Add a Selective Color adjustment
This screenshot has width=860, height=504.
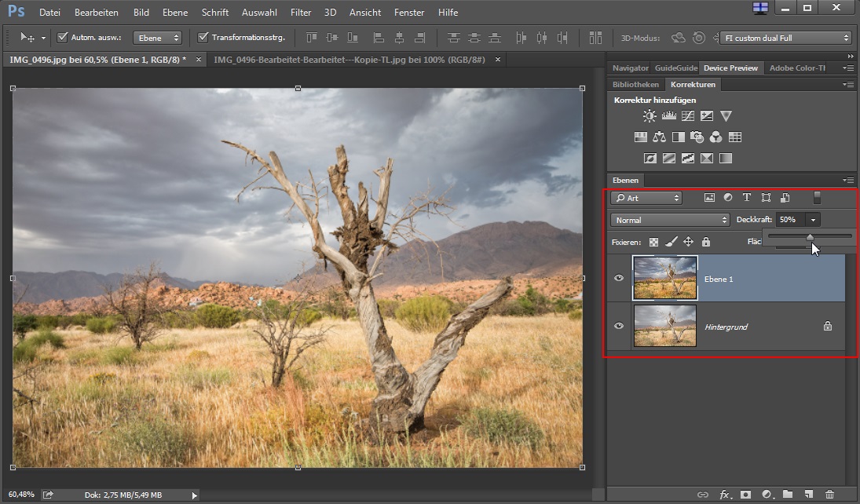click(x=707, y=159)
